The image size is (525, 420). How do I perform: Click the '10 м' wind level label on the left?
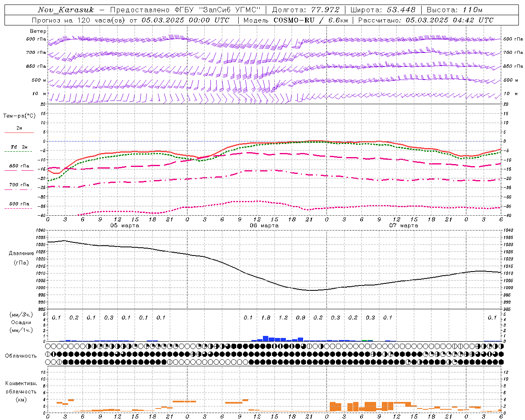click(x=39, y=94)
